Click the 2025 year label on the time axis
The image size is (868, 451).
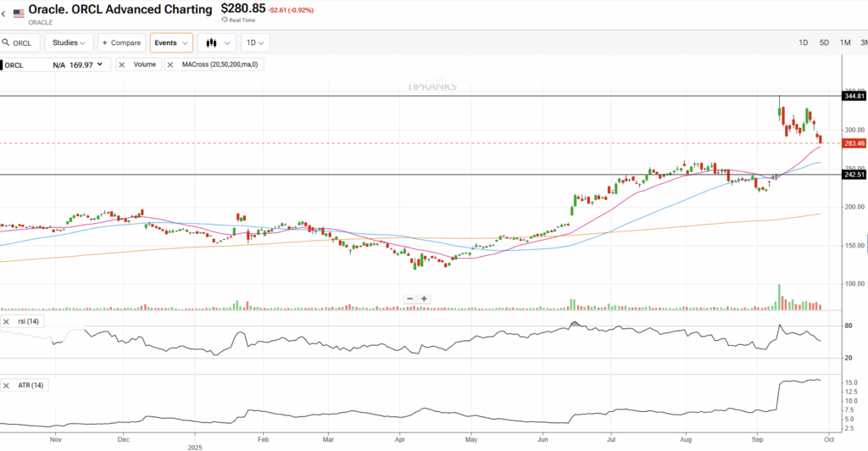(x=195, y=447)
